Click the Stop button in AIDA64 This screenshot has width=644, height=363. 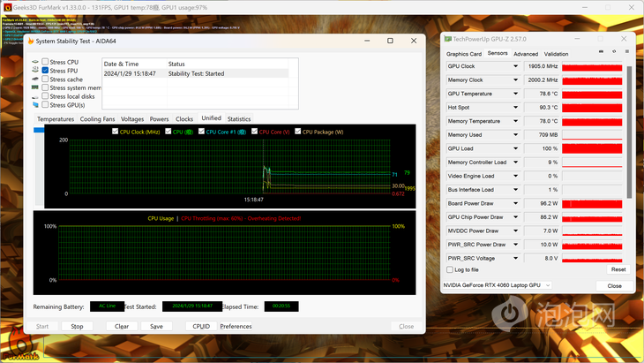coord(77,326)
